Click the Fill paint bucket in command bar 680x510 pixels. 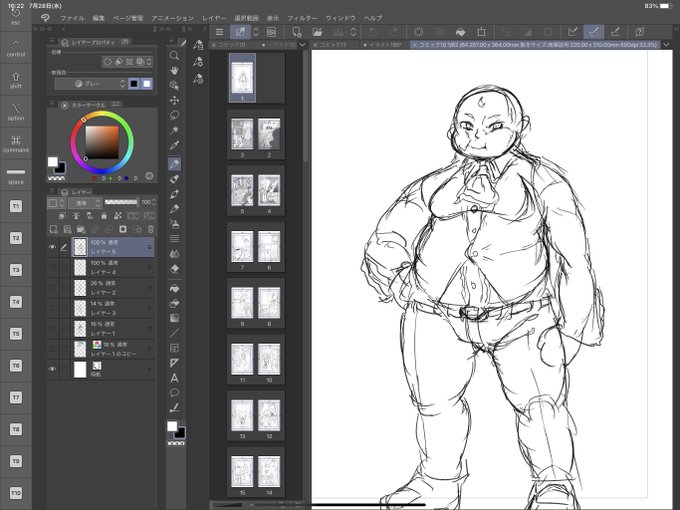coord(461,32)
